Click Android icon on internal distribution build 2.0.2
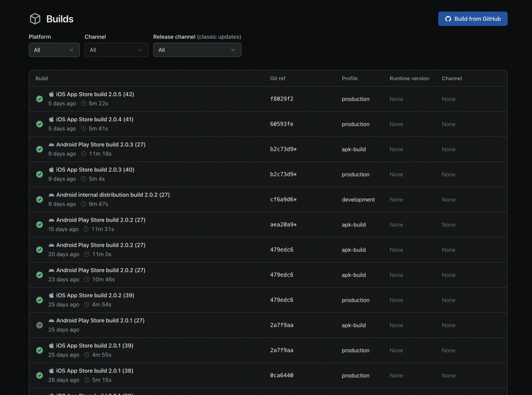Viewport: 532px width, 395px height. (51, 195)
